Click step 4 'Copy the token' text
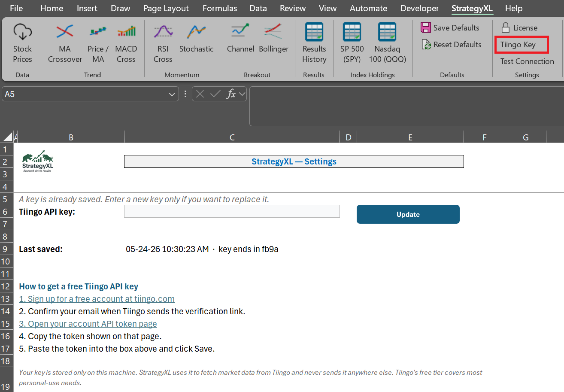564x392 pixels. pos(90,336)
